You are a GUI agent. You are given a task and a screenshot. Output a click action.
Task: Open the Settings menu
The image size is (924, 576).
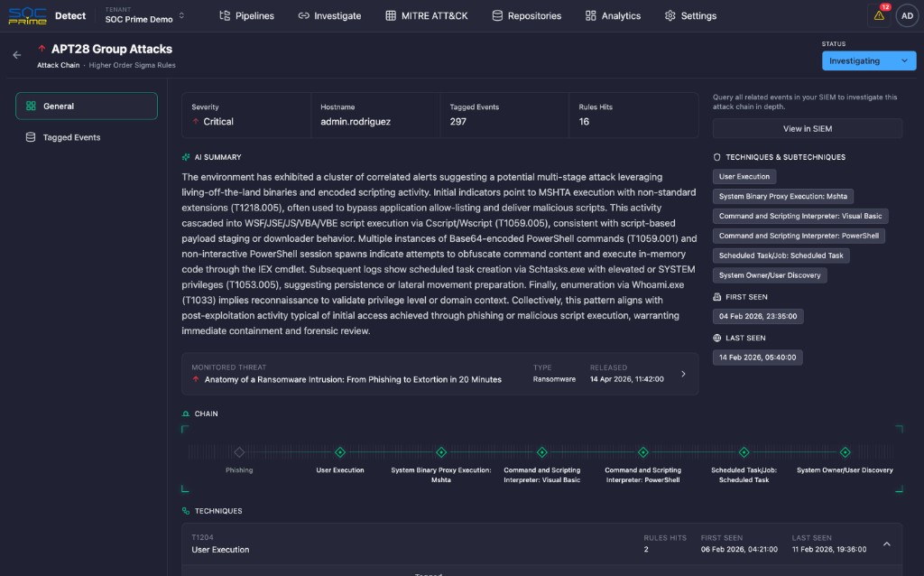tap(690, 16)
